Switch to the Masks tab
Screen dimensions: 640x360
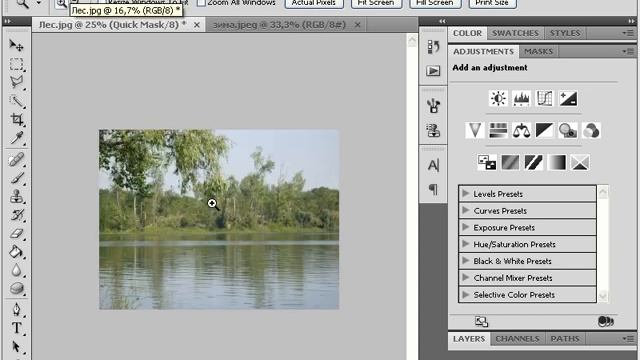pyautogui.click(x=538, y=51)
